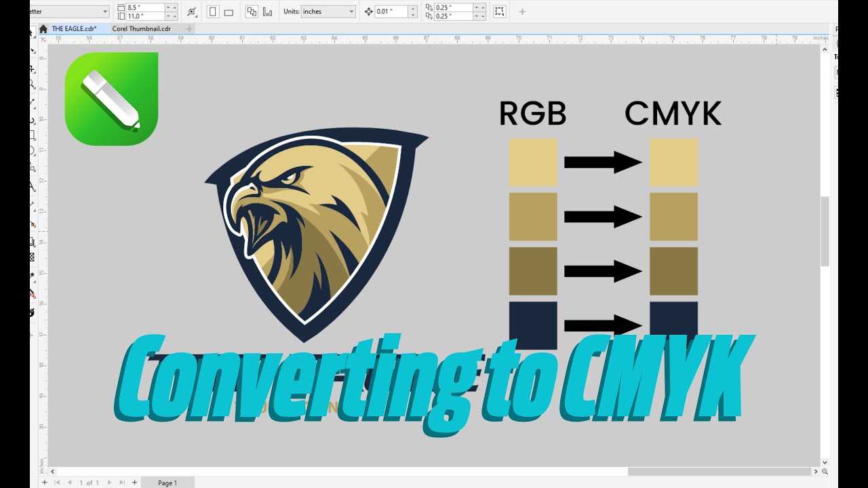
Task: Click the nudge distance icon
Action: tap(369, 12)
